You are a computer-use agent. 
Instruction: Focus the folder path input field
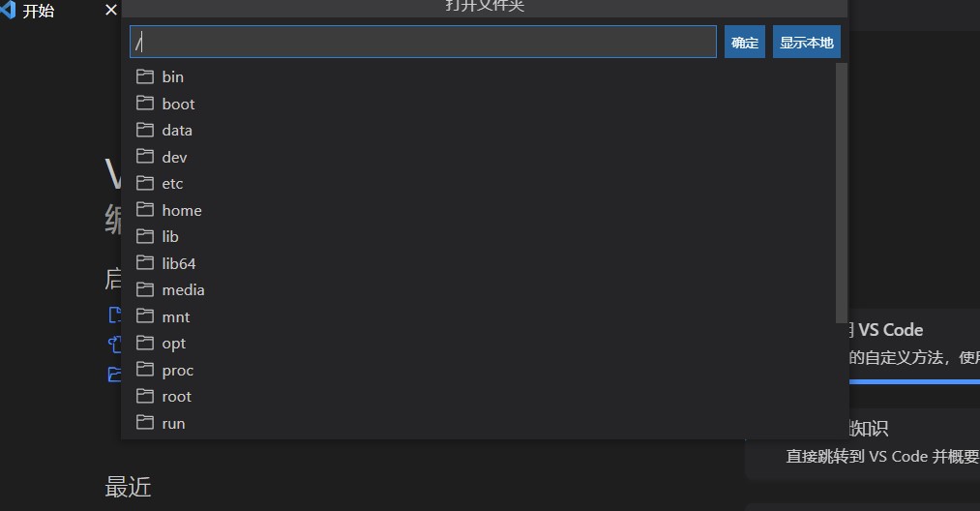(x=423, y=42)
